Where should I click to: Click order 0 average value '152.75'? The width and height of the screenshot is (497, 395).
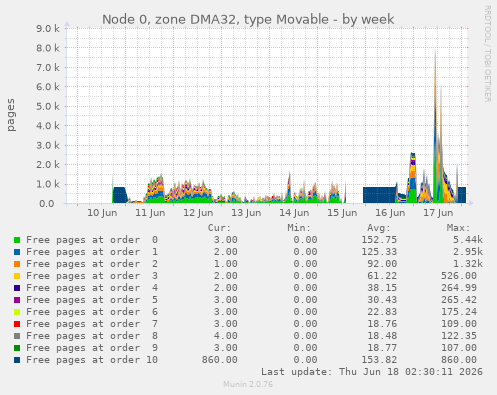click(379, 240)
